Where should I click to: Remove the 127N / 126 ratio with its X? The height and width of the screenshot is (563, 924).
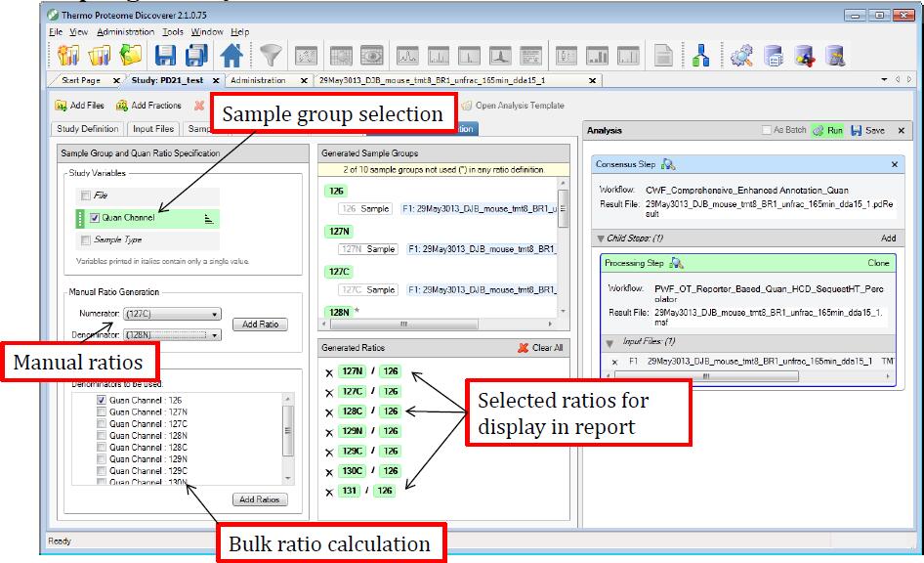pyautogui.click(x=329, y=372)
